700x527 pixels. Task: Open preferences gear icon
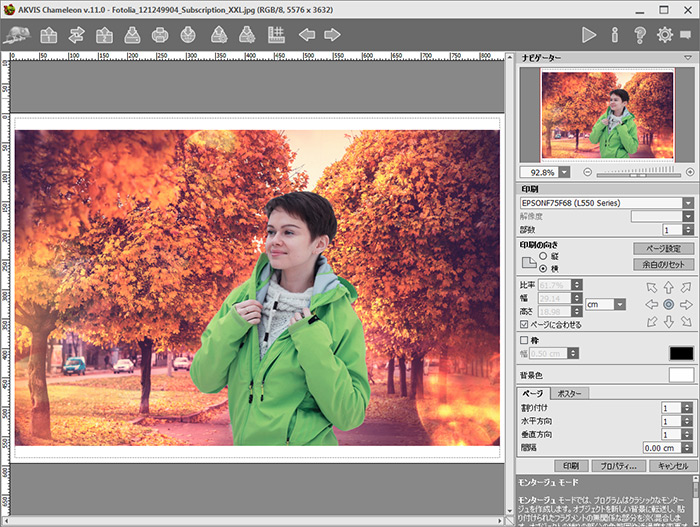(x=665, y=35)
